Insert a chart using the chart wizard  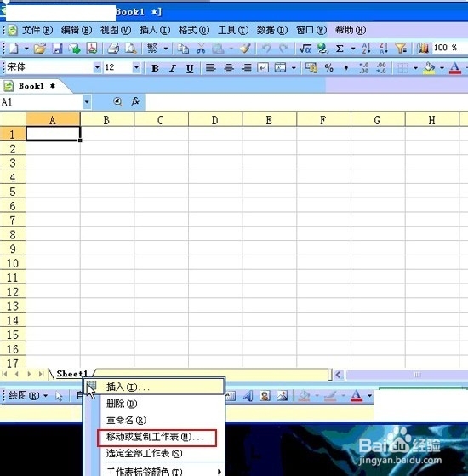[422, 49]
